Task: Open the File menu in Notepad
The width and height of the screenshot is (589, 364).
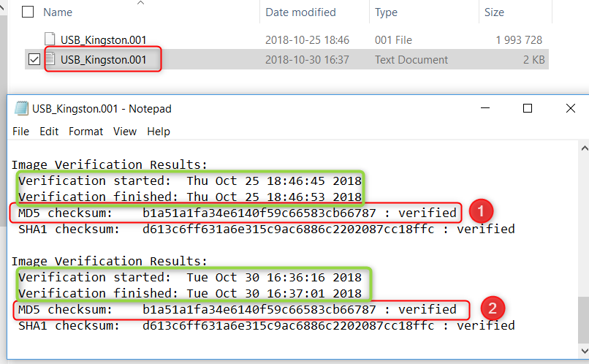Action: tap(20, 132)
